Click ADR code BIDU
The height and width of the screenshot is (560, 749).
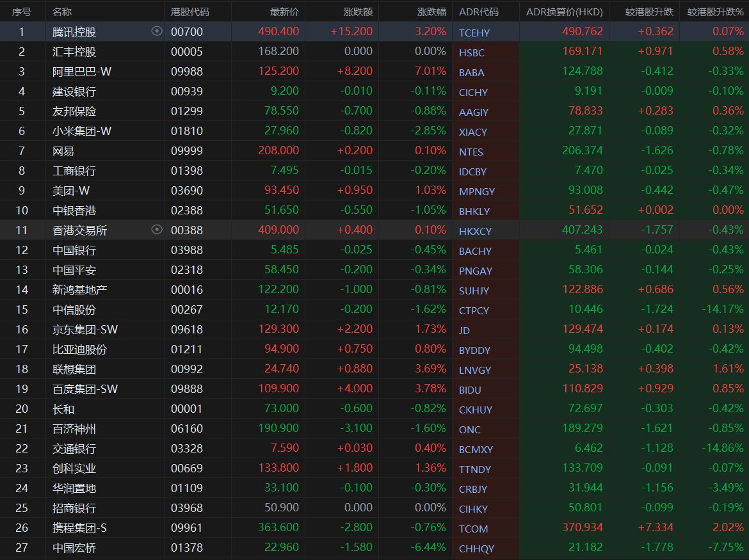[x=470, y=390]
